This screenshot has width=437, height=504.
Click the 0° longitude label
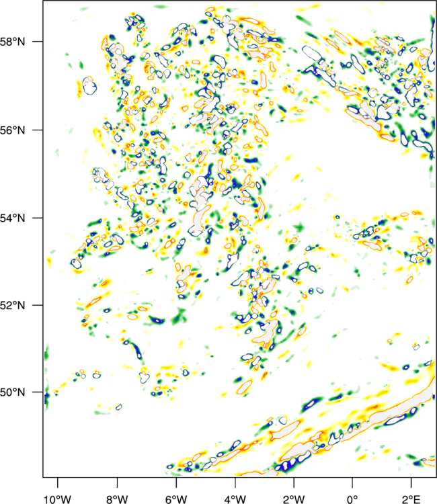[352, 499]
